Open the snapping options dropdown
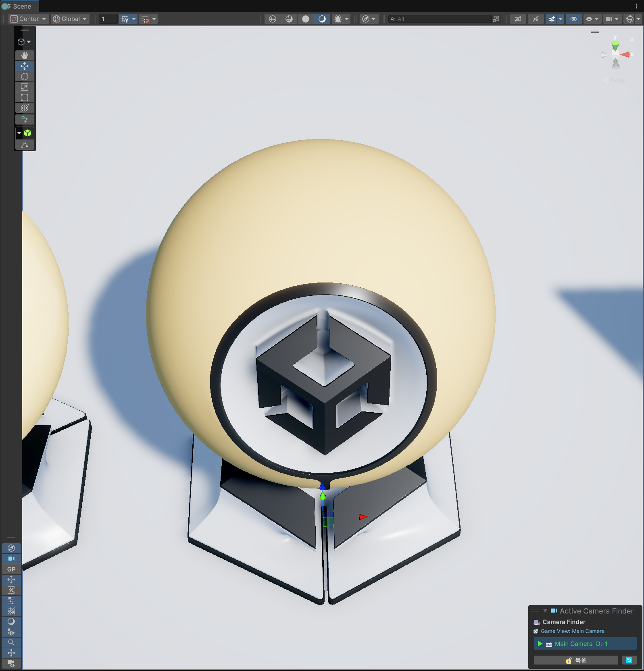 tap(154, 19)
